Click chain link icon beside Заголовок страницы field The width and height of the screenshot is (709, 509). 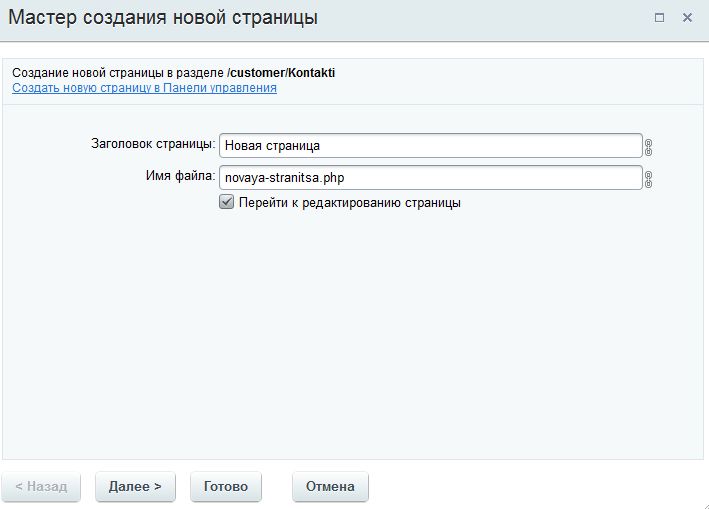[648, 147]
